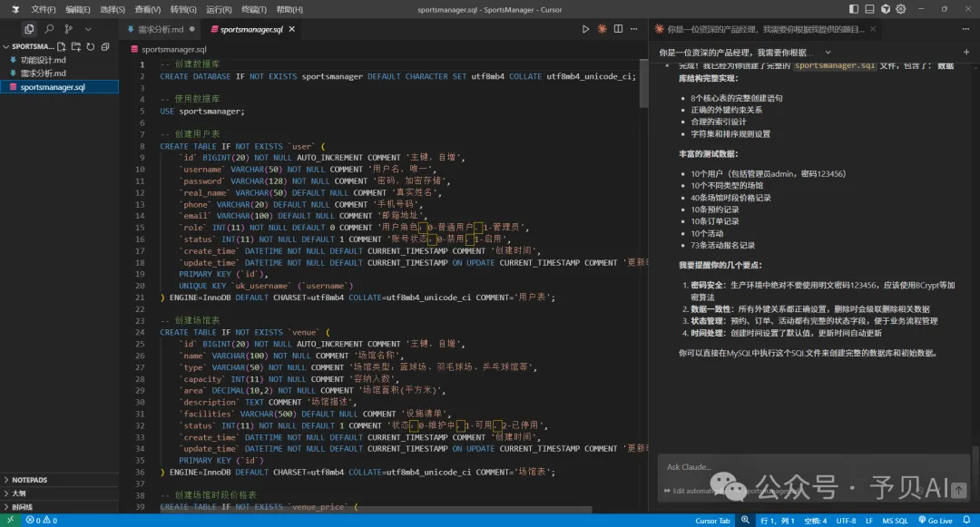The width and height of the screenshot is (980, 527).
Task: Expand chat history dropdown chevron
Action: [x=828, y=53]
